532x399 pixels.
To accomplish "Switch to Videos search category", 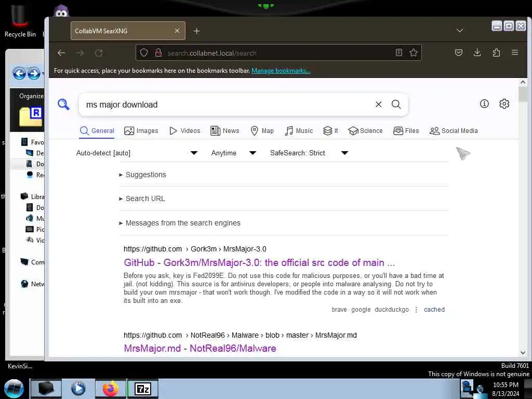I will point(185,131).
